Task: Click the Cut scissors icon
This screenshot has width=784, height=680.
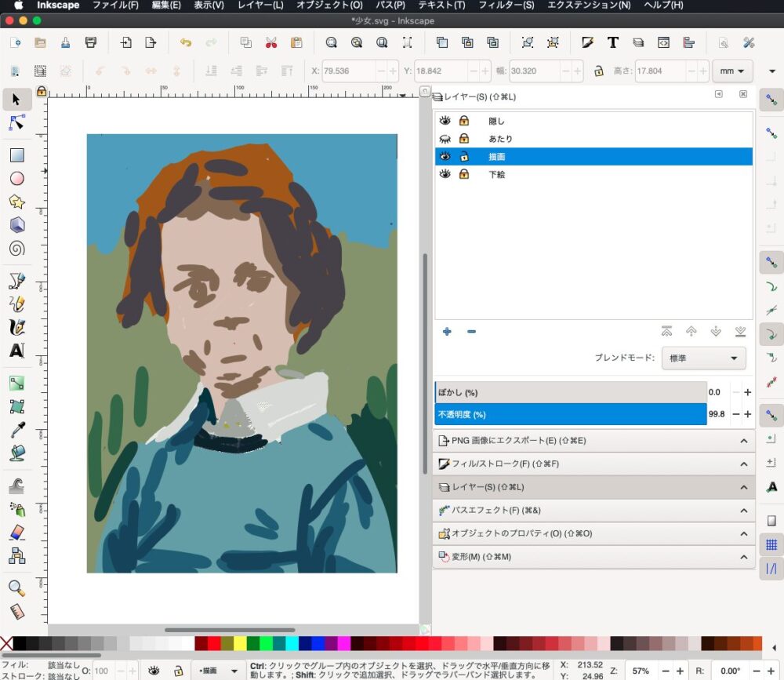Action: [x=271, y=43]
